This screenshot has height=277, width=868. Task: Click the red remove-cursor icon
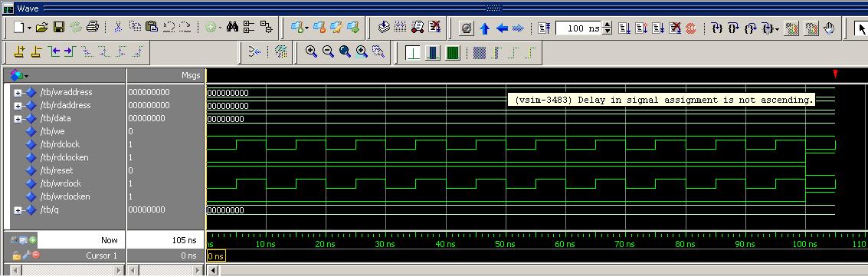[35, 255]
